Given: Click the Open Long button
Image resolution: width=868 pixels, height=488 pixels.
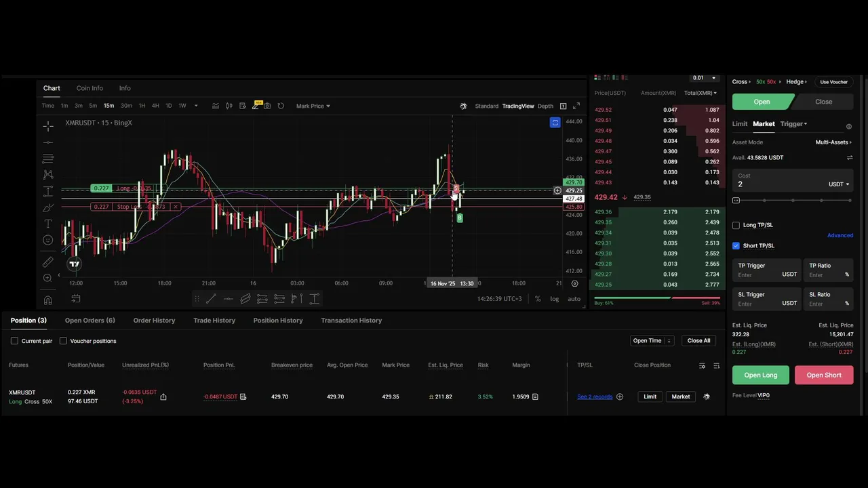Looking at the screenshot, I should pos(761,375).
